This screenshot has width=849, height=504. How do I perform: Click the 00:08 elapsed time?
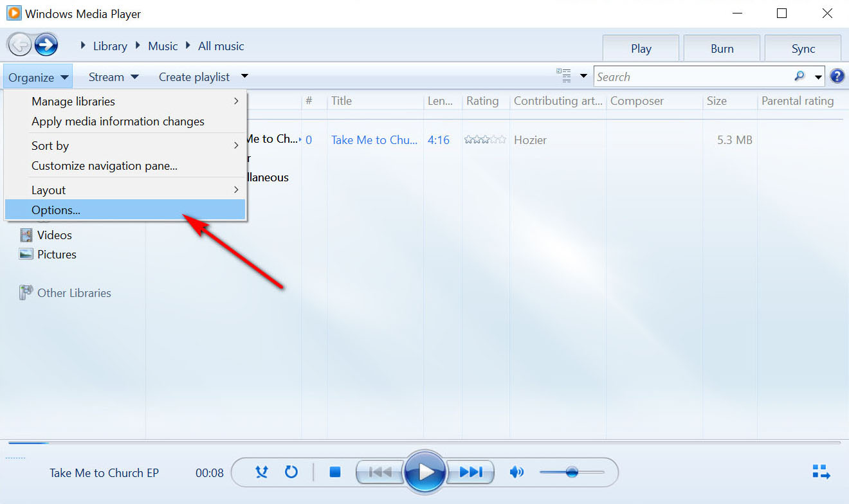(x=210, y=473)
